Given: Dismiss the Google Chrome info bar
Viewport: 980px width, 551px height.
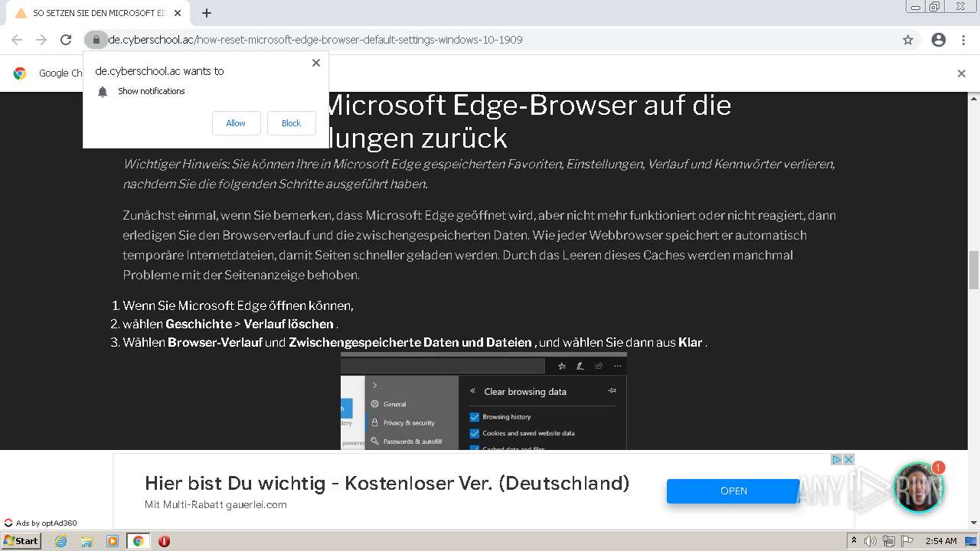Looking at the screenshot, I should pos(962,73).
